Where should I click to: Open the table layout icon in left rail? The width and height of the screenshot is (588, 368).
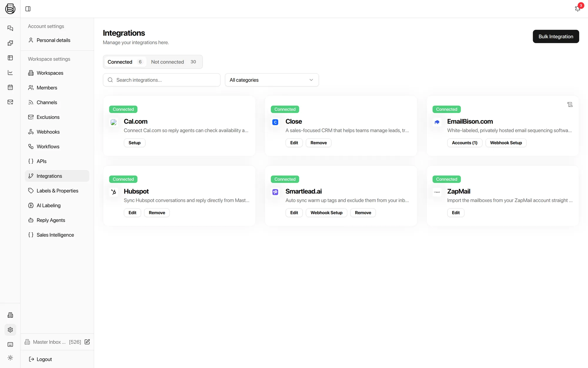(10, 58)
